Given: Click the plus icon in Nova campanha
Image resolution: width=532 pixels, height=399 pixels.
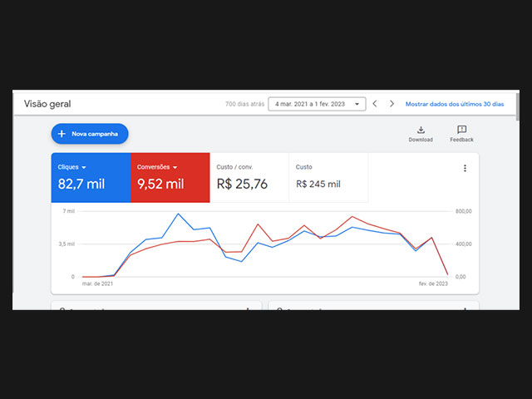Looking at the screenshot, I should (62, 134).
